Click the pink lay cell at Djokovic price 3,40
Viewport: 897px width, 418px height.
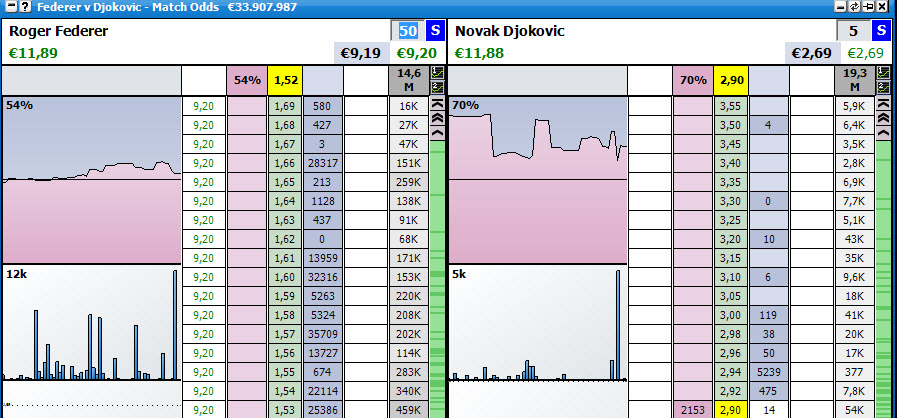coord(693,164)
